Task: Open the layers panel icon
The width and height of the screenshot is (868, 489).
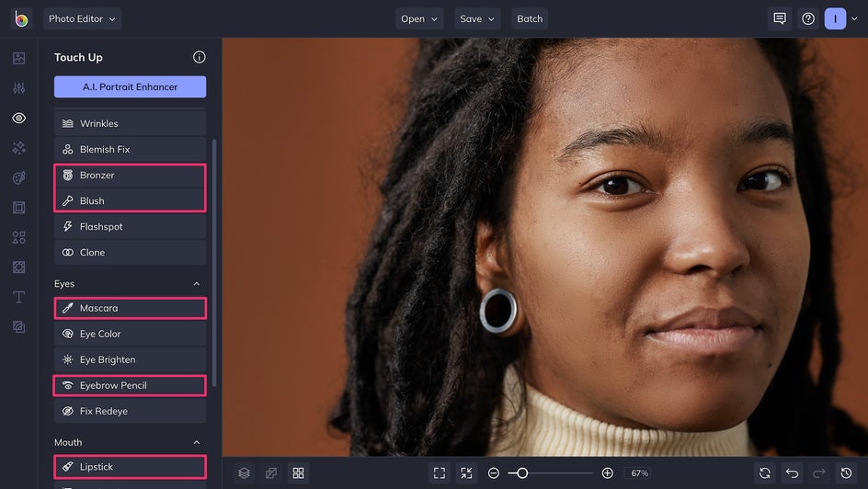Action: pyautogui.click(x=245, y=473)
